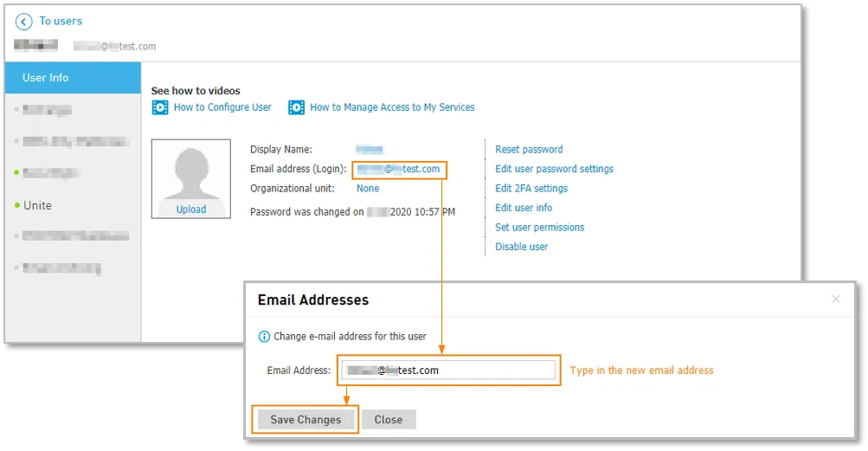
Task: Open the To users link
Action: (61, 21)
